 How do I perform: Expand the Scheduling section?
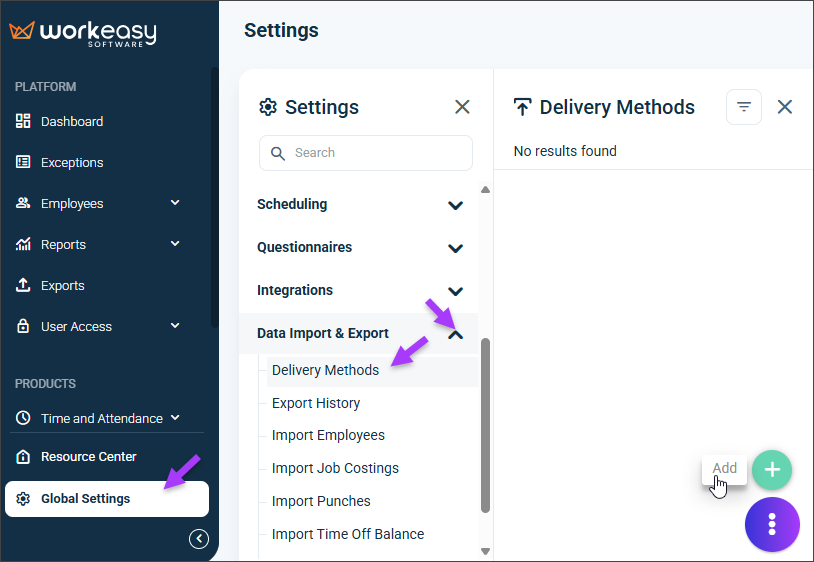[x=455, y=205]
